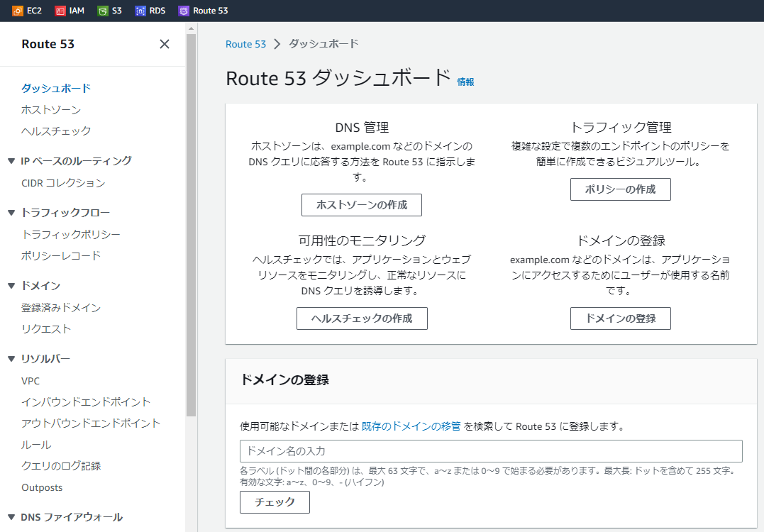Open the 既存のドメインの移管 link
Image resolution: width=764 pixels, height=532 pixels.
[411, 426]
